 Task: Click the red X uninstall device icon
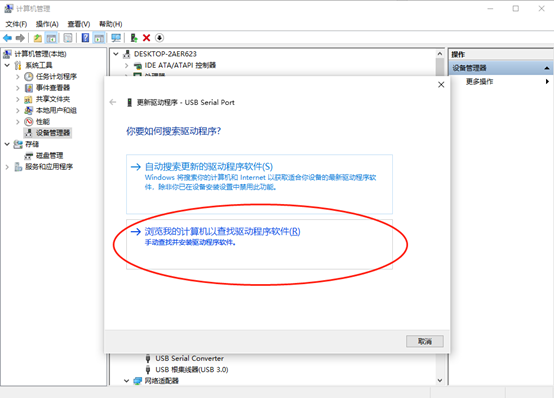click(x=146, y=38)
